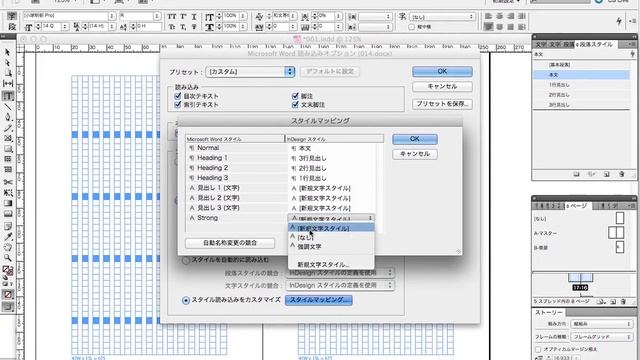640x360 pixels.
Task: Select the Type tool
Action: [x=7, y=96]
